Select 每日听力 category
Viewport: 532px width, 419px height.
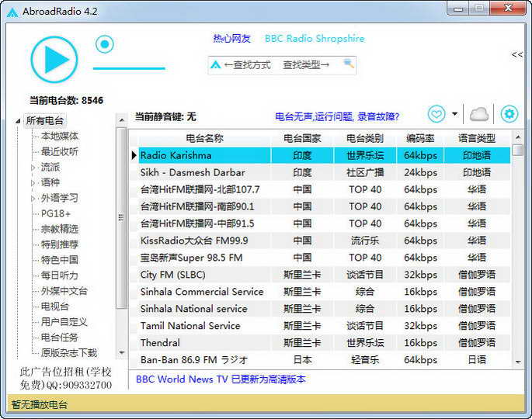(x=59, y=275)
